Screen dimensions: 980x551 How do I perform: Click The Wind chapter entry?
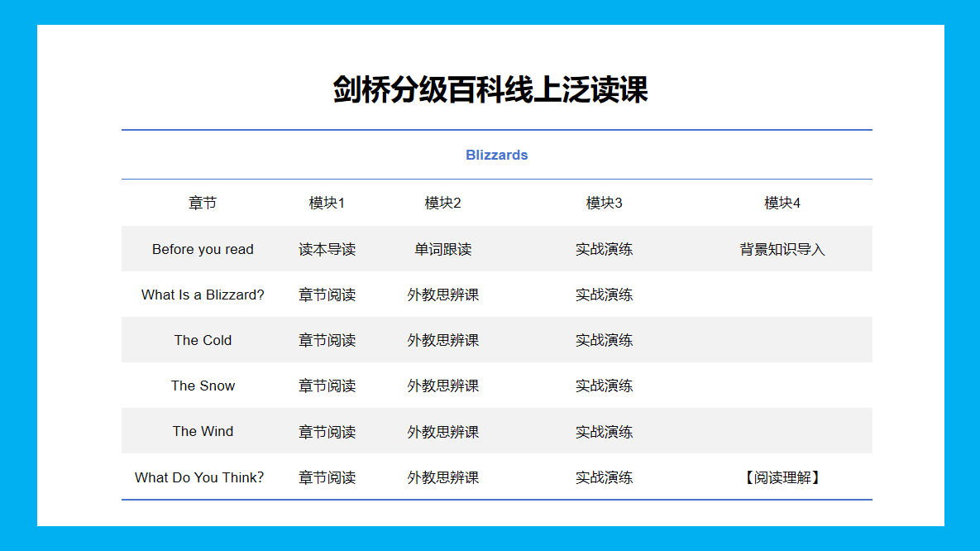[203, 431]
